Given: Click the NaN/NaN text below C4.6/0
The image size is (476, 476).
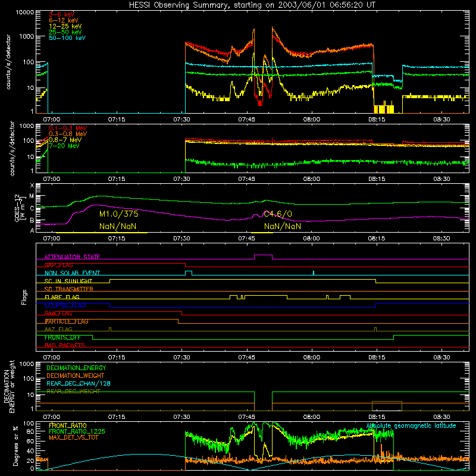Looking at the screenshot, I should 282,226.
